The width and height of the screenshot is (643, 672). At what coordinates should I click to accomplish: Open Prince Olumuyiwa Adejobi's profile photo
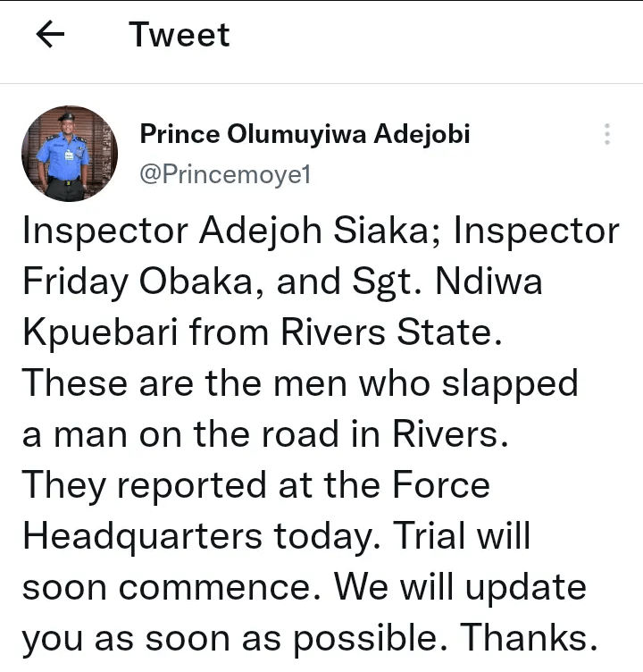(70, 153)
